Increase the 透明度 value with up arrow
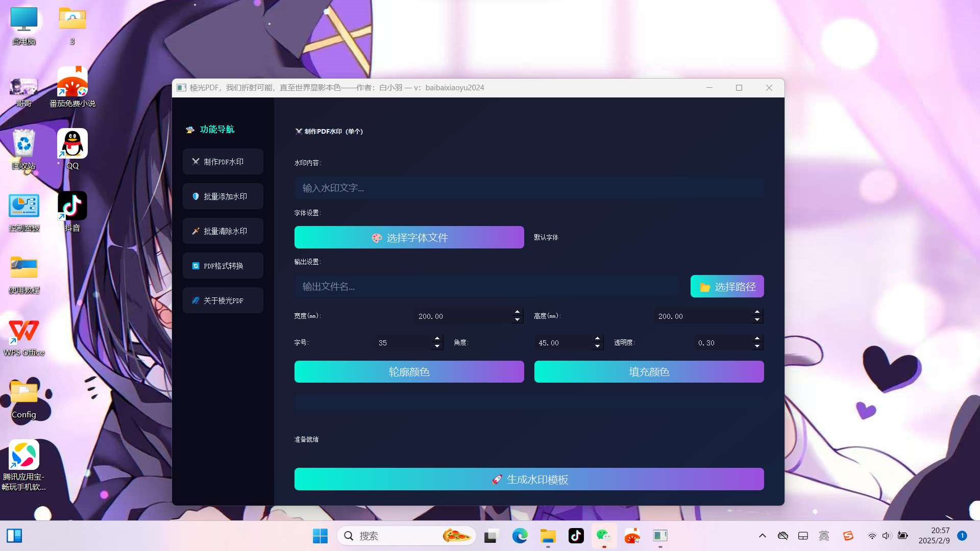980x551 pixels. 757,339
